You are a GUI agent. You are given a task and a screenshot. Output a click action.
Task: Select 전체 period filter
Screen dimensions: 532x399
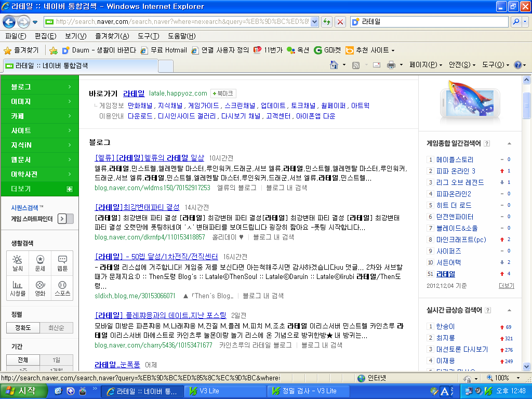click(x=23, y=360)
